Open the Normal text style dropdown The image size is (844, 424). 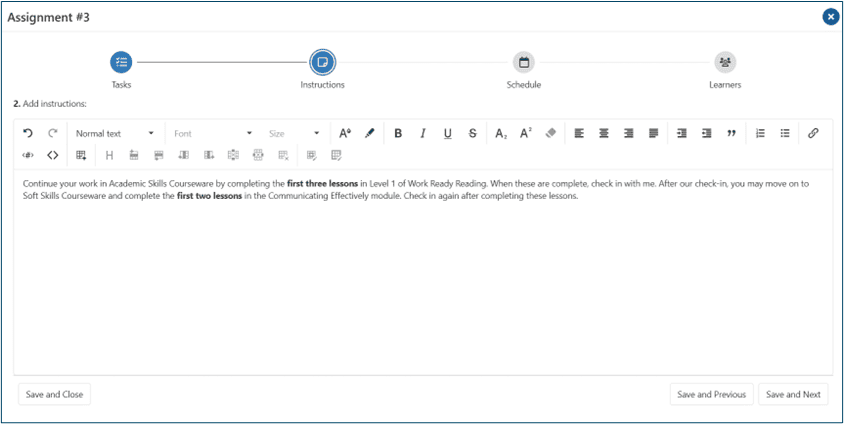(115, 133)
